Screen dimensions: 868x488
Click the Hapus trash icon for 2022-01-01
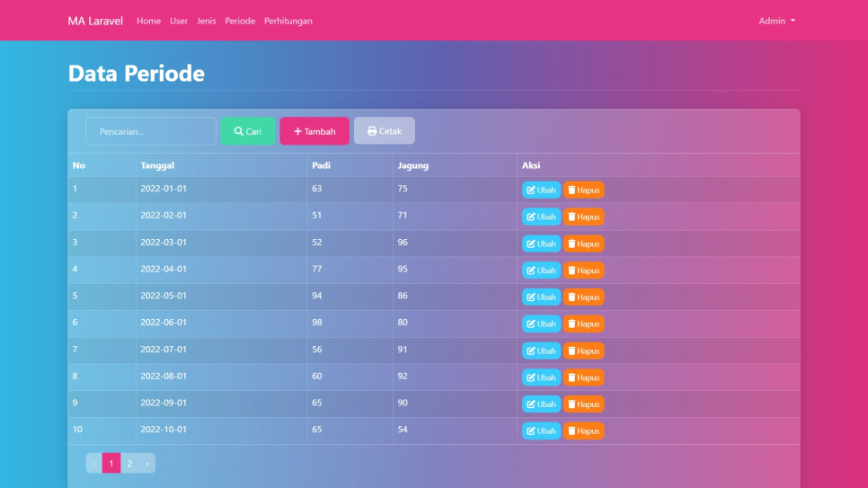571,190
